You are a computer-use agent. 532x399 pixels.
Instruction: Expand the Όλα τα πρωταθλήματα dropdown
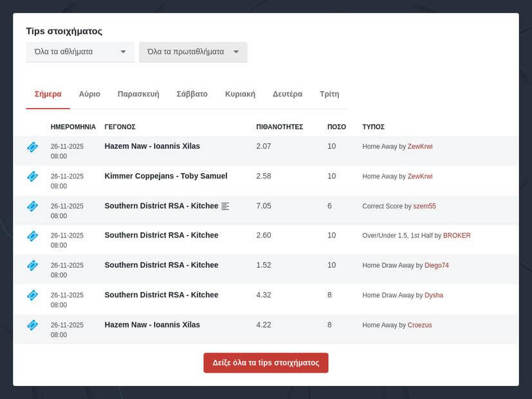pos(193,52)
